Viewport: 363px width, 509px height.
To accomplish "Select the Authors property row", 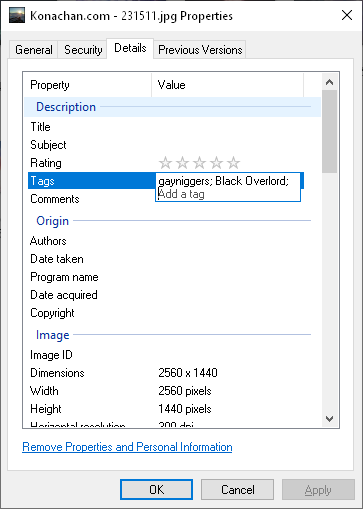I will (x=172, y=241).
